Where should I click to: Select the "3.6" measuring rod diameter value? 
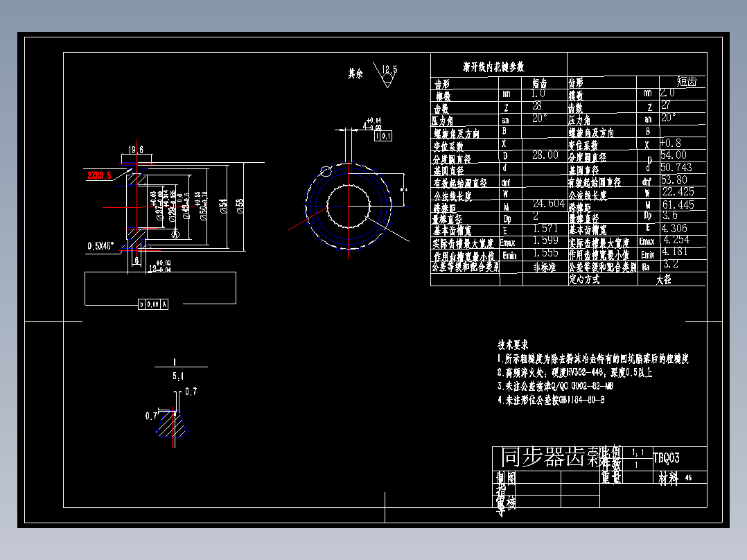pyautogui.click(x=670, y=216)
